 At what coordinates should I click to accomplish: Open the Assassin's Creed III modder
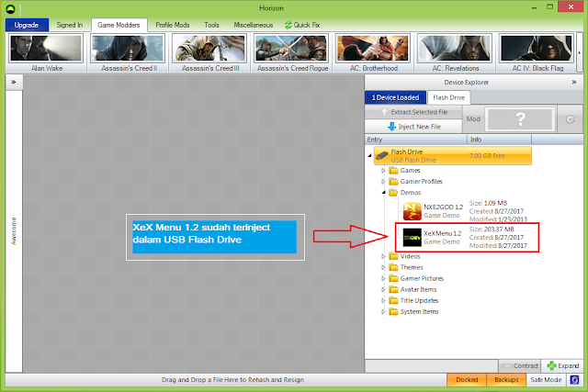point(210,53)
